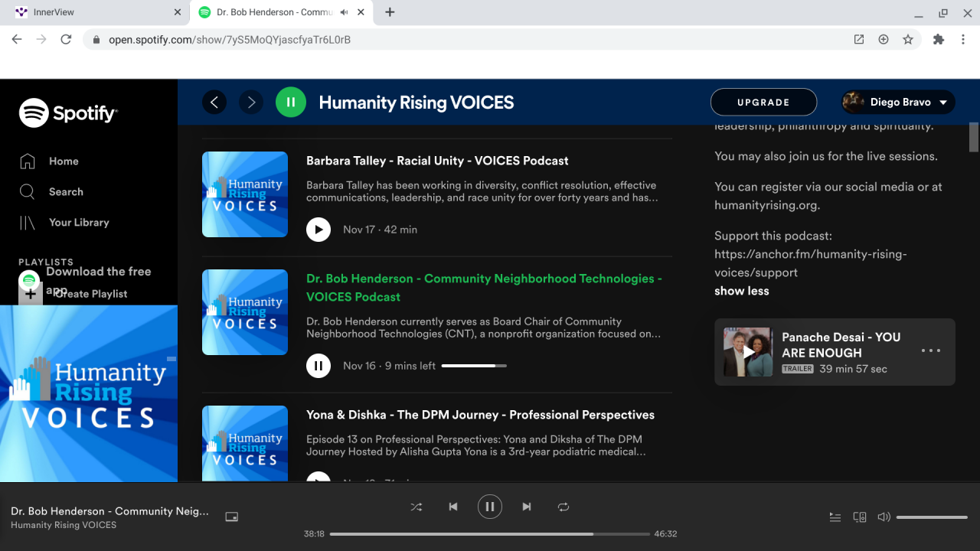Click the large now playing cover art
The height and width of the screenshot is (551, 980).
(x=89, y=394)
